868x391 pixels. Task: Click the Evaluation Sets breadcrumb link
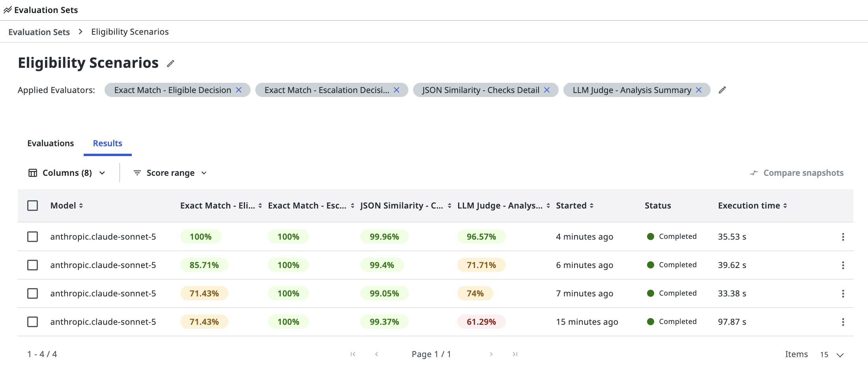pos(39,32)
